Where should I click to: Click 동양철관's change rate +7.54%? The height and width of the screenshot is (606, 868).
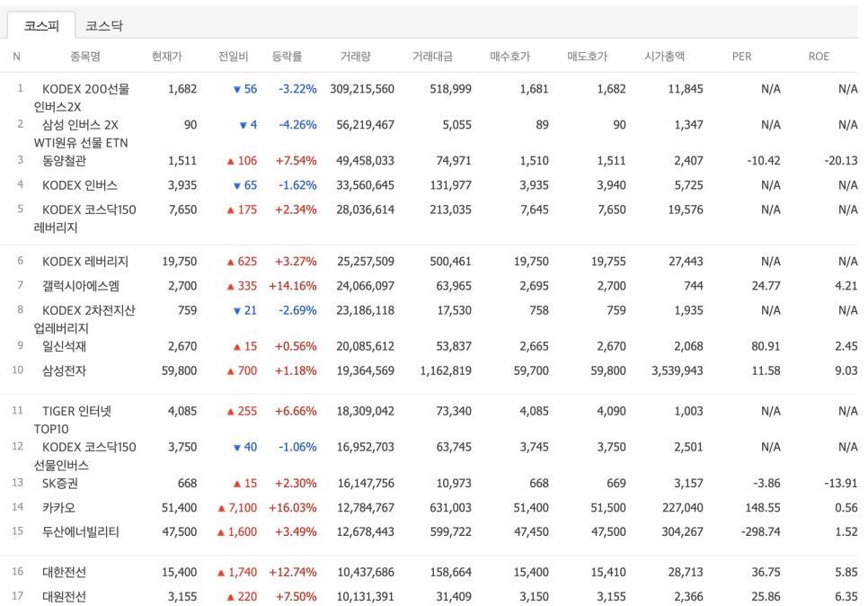[297, 161]
